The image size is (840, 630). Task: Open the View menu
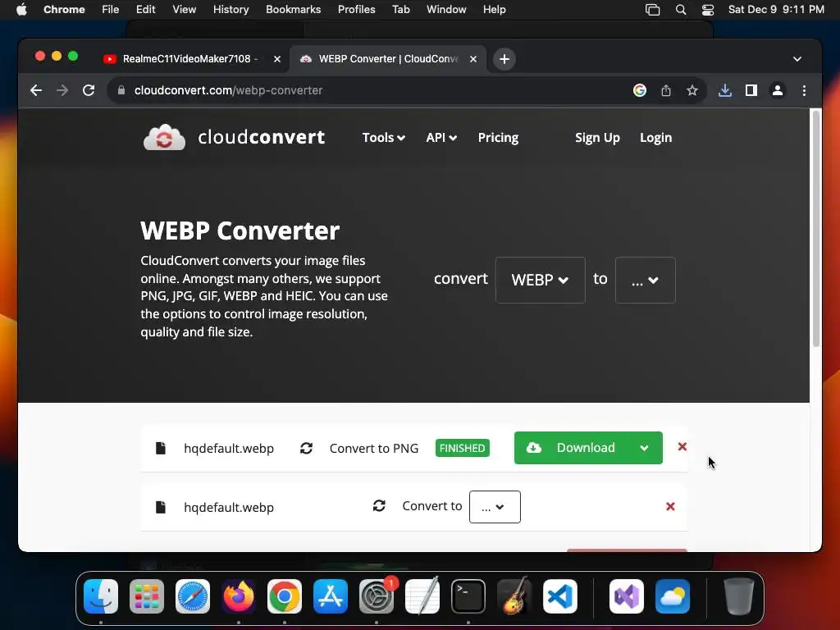click(184, 10)
